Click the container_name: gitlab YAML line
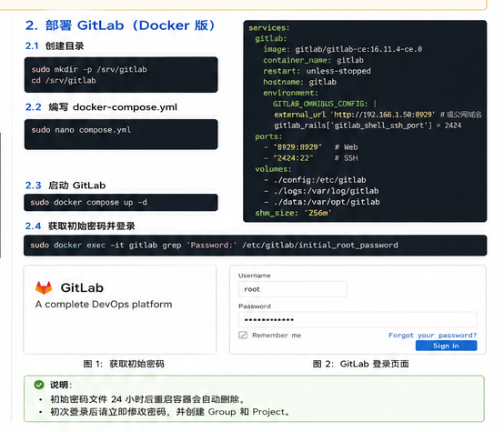Image resolution: width=504 pixels, height=432 pixels. (x=313, y=60)
